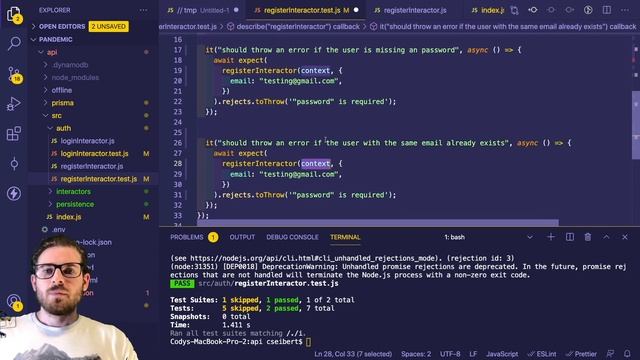
Task: Expand the interactors folder
Action: [73, 191]
